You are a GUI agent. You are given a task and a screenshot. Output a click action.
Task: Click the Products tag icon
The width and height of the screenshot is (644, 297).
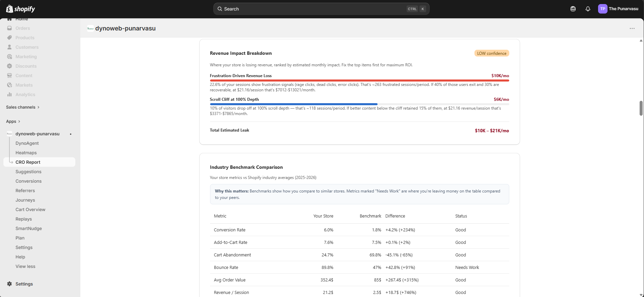tap(9, 38)
